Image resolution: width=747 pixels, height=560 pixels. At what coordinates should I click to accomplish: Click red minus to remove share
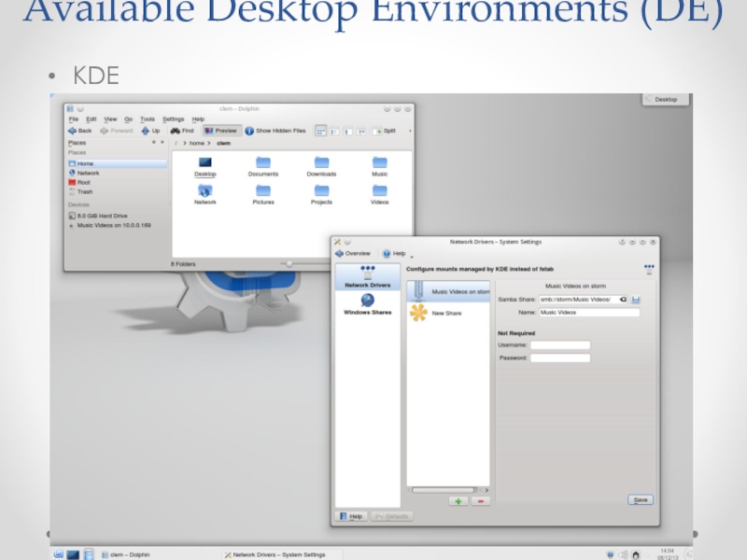[481, 501]
